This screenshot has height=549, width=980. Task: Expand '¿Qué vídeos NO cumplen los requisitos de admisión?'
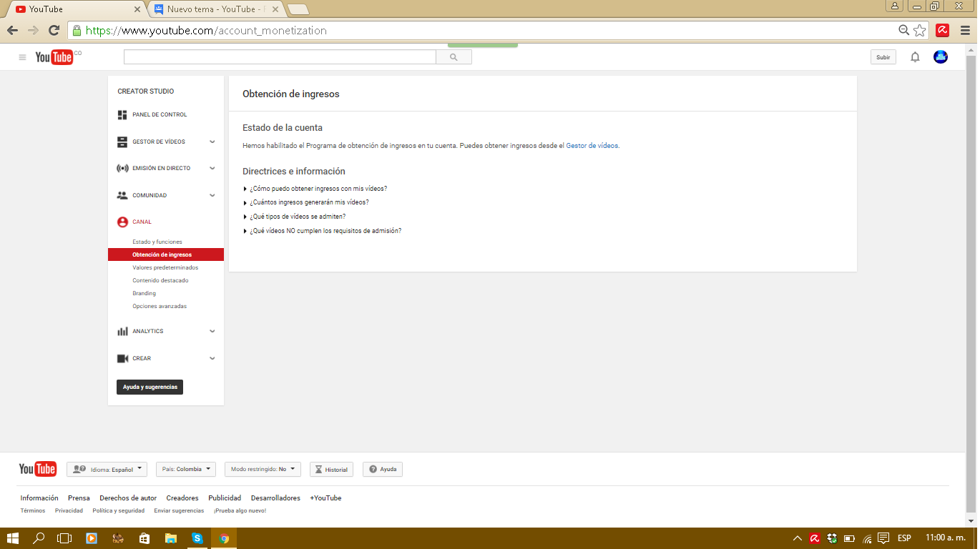click(x=323, y=231)
